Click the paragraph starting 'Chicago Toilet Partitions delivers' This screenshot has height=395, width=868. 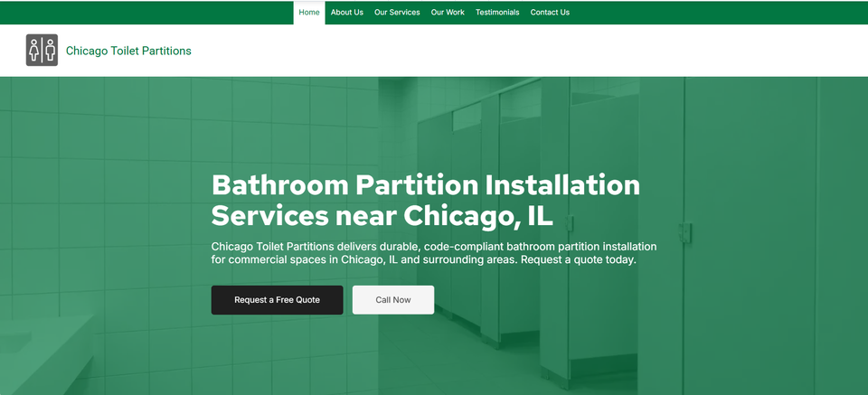pyautogui.click(x=434, y=253)
